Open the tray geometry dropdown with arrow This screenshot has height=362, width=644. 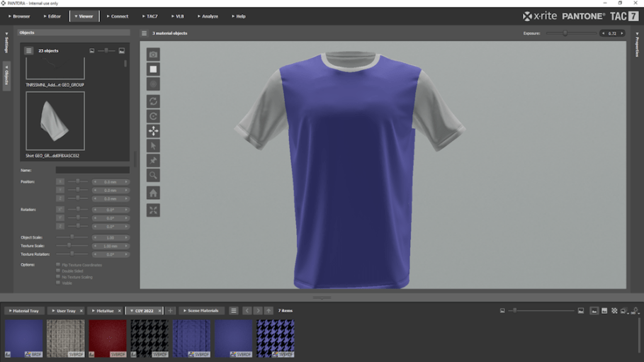[625, 311]
